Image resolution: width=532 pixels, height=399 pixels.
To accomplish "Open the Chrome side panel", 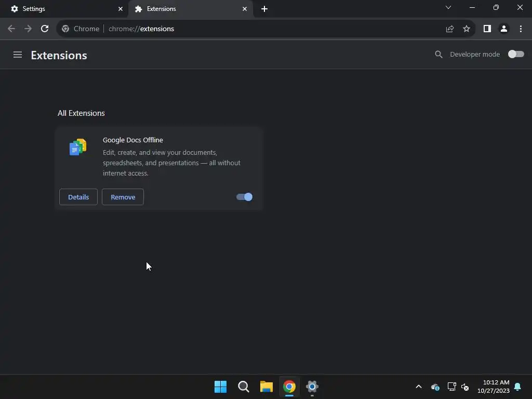I will click(487, 29).
